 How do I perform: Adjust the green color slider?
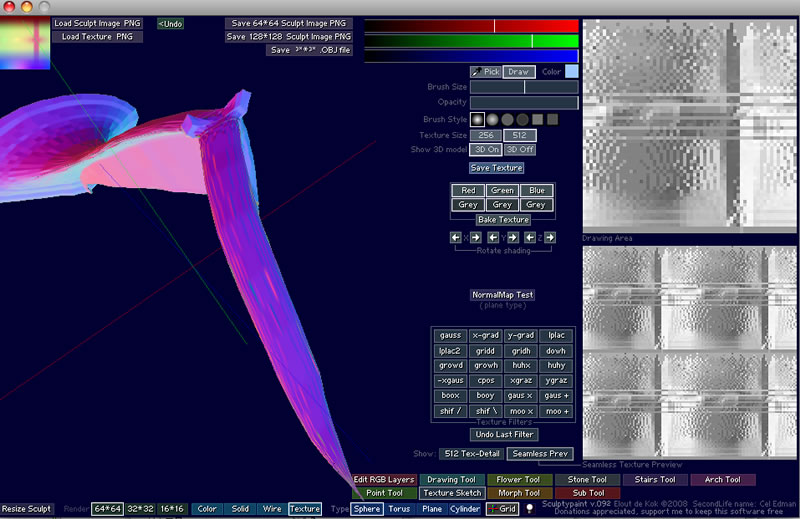pyautogui.click(x=471, y=41)
